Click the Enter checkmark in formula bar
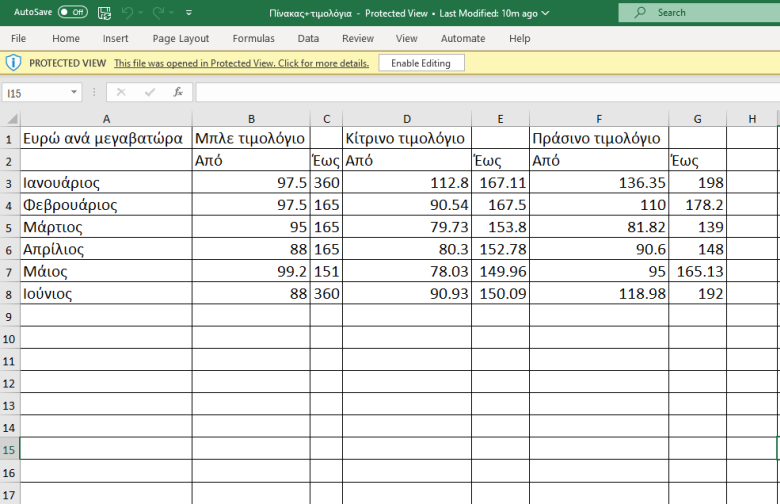780x504 pixels. (149, 92)
